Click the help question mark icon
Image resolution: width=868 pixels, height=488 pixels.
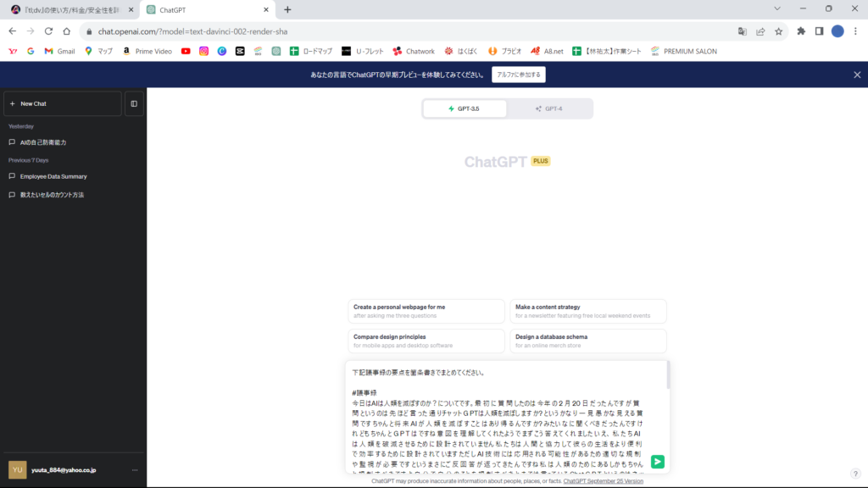point(855,474)
